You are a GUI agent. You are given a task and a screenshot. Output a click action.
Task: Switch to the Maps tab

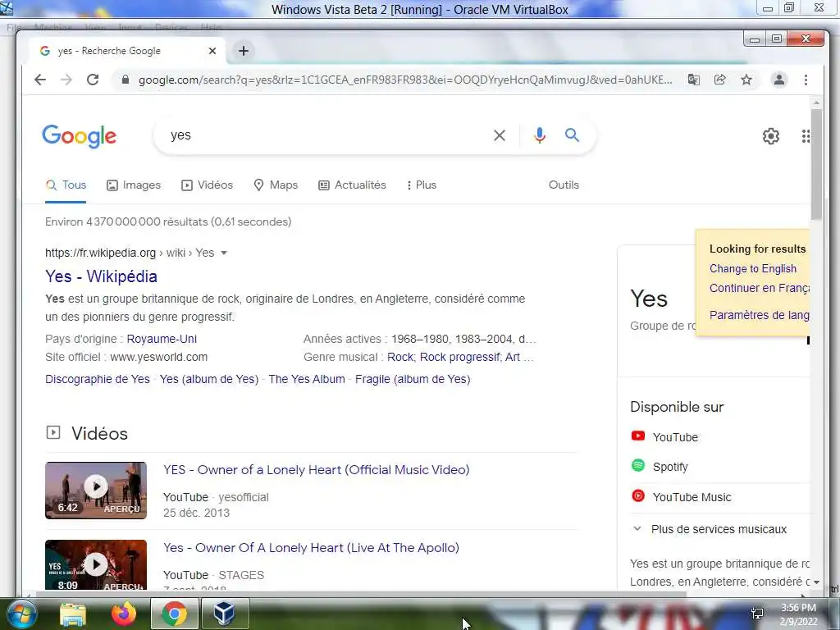coord(276,185)
